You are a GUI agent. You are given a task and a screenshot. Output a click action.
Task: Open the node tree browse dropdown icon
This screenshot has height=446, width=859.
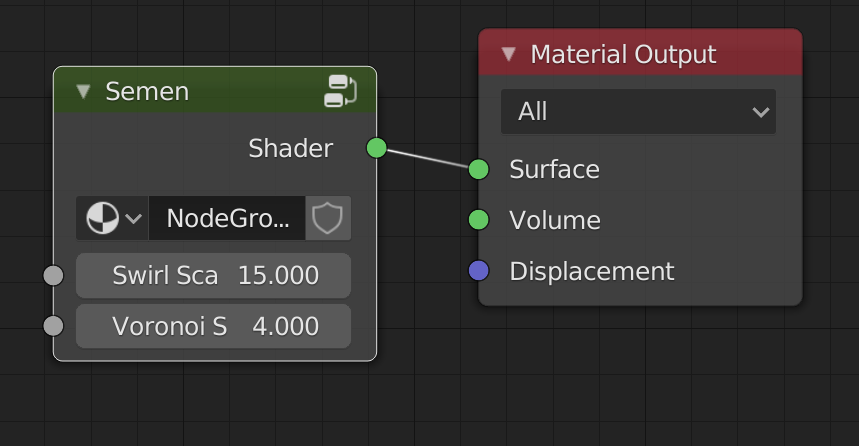(112, 218)
